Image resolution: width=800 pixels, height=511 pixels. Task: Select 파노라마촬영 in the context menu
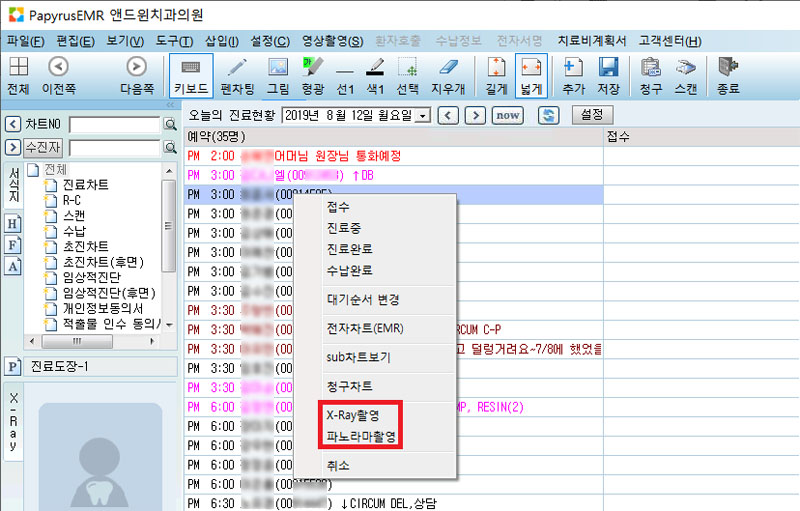(361, 437)
